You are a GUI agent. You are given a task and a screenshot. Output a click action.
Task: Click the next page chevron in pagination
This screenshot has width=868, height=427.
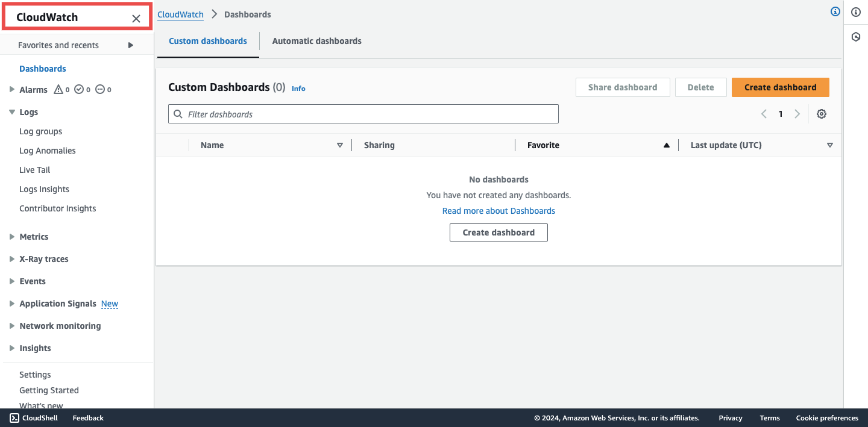click(x=797, y=113)
